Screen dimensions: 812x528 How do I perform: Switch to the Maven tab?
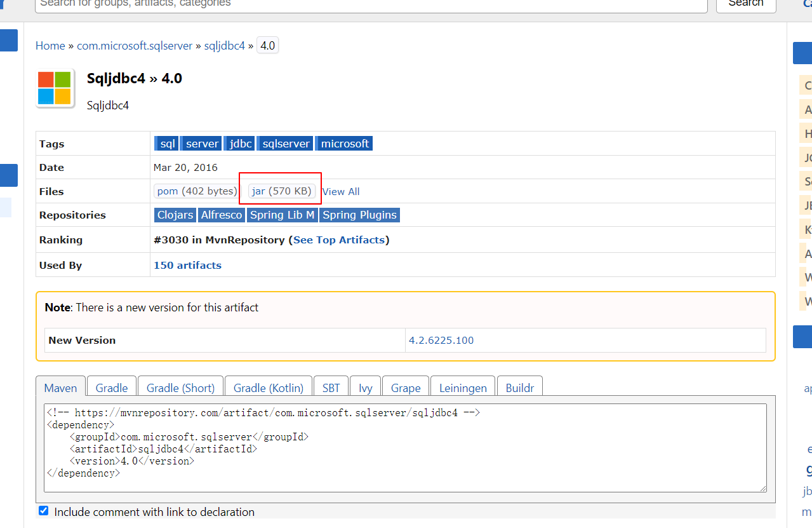coord(61,388)
